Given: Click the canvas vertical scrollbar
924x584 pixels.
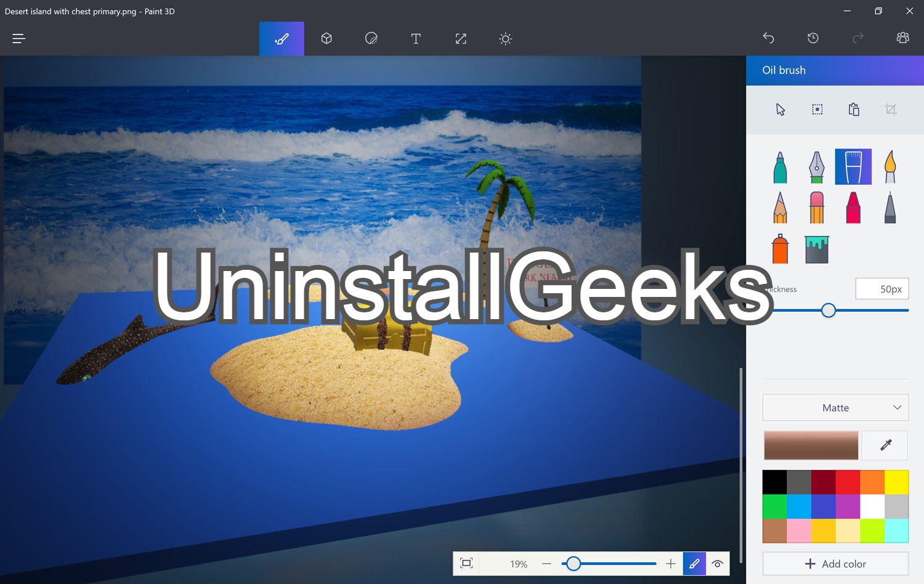Looking at the screenshot, I should pyautogui.click(x=741, y=465).
